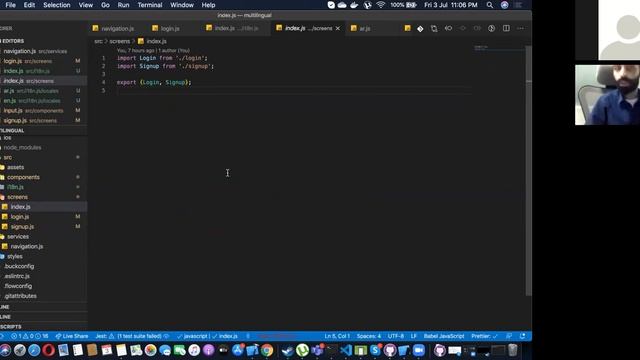Screen dimensions: 640x360
Task: Open the File menu
Action: point(10,5)
